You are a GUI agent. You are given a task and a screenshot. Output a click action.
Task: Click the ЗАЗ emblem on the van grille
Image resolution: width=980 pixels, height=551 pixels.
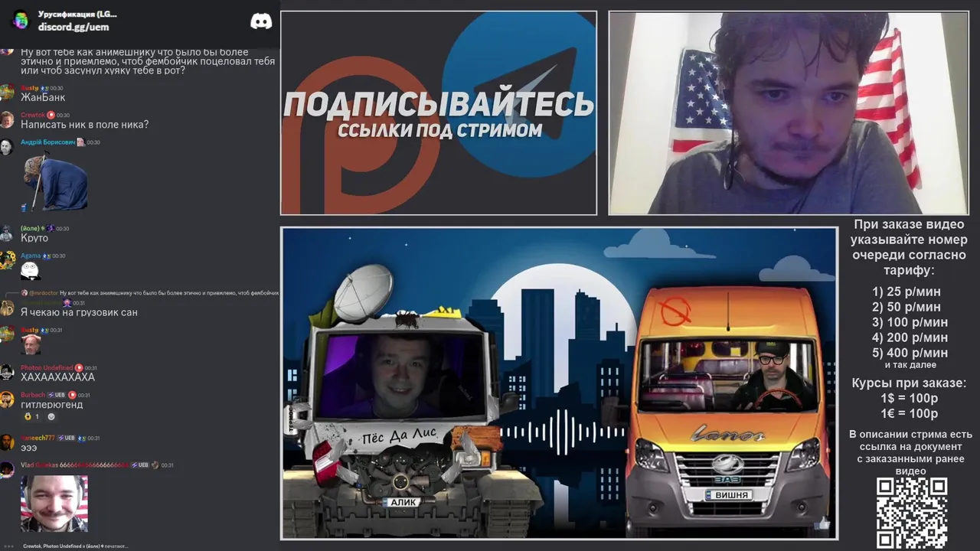(727, 465)
